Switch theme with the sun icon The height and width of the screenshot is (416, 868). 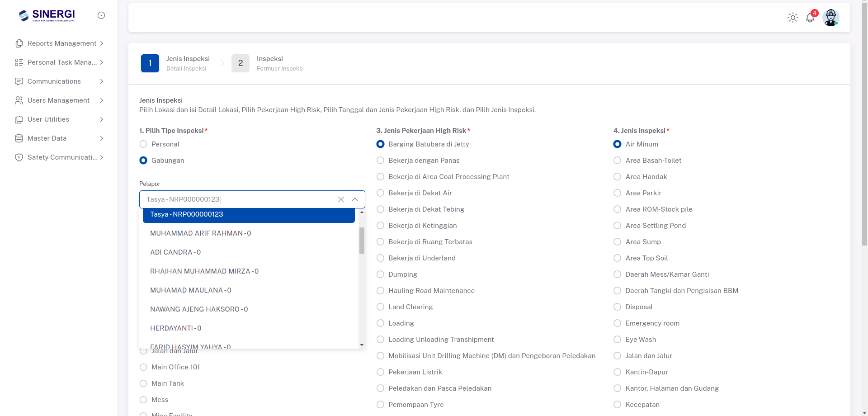point(793,18)
